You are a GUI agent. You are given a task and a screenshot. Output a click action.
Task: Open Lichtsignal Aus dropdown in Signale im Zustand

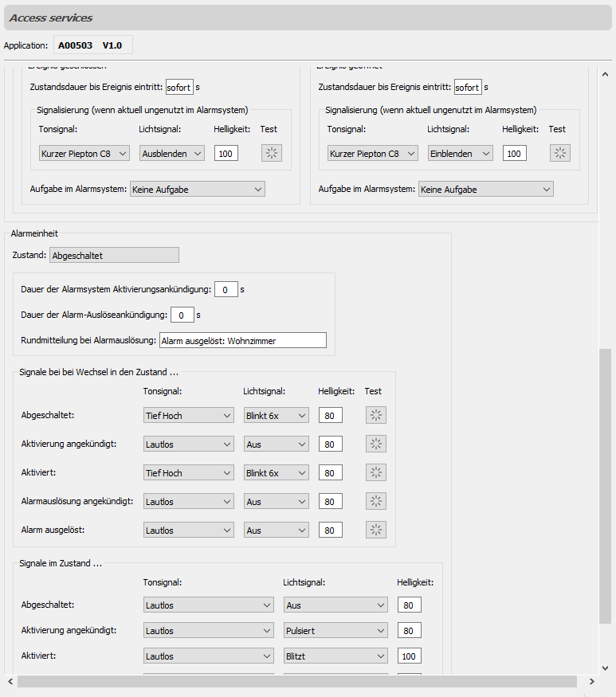335,605
